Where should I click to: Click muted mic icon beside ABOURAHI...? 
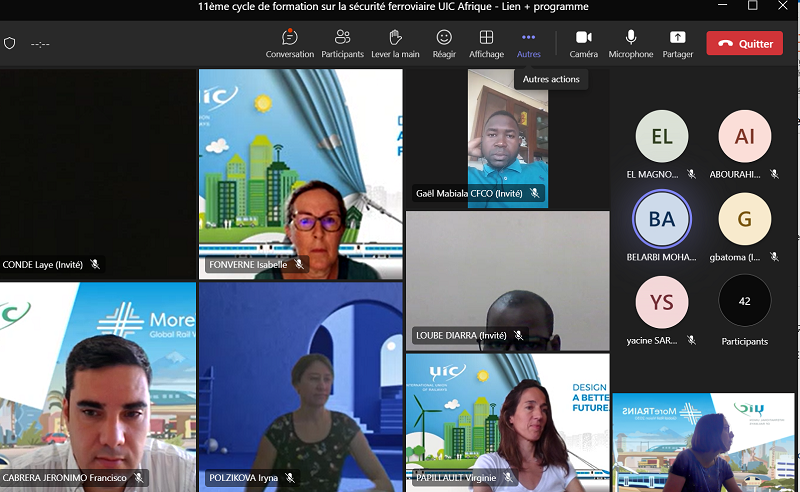point(774,174)
